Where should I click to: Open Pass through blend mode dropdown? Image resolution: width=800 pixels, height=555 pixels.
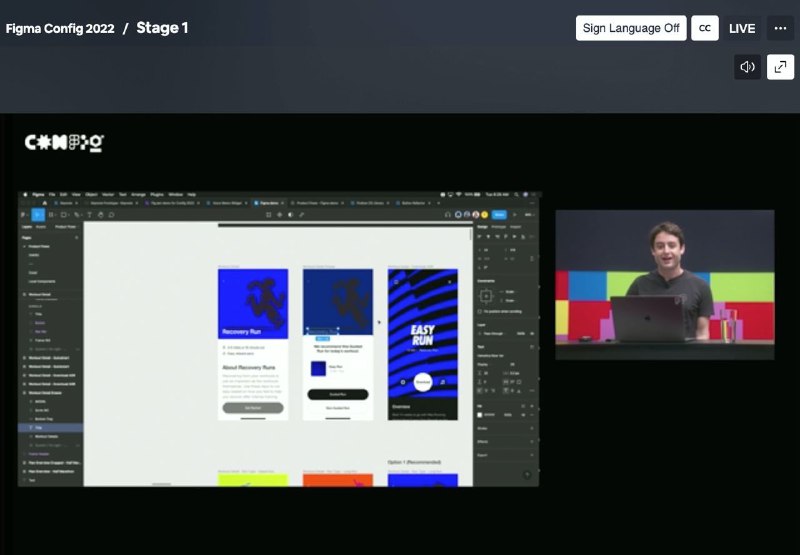492,334
